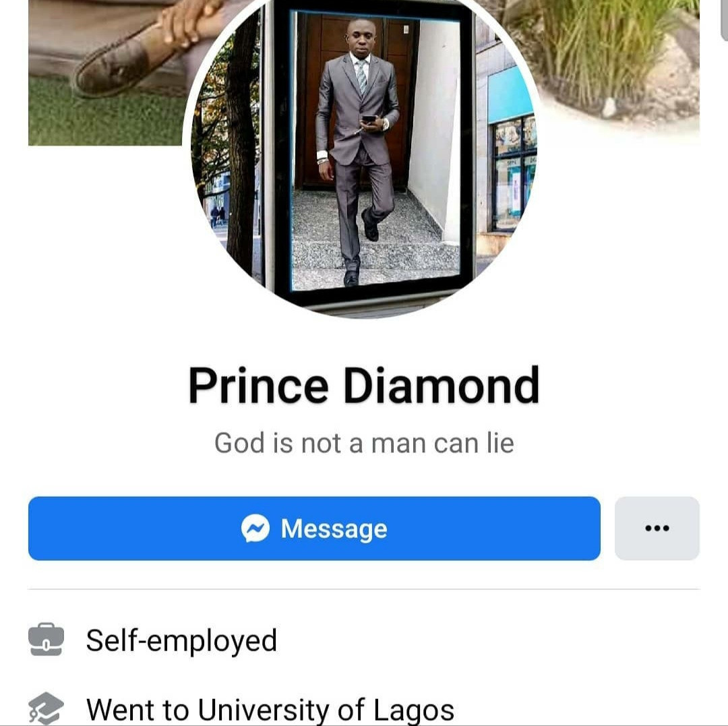Open the profile actions via the ellipsis button
Image resolution: width=728 pixels, height=726 pixels.
[657, 528]
